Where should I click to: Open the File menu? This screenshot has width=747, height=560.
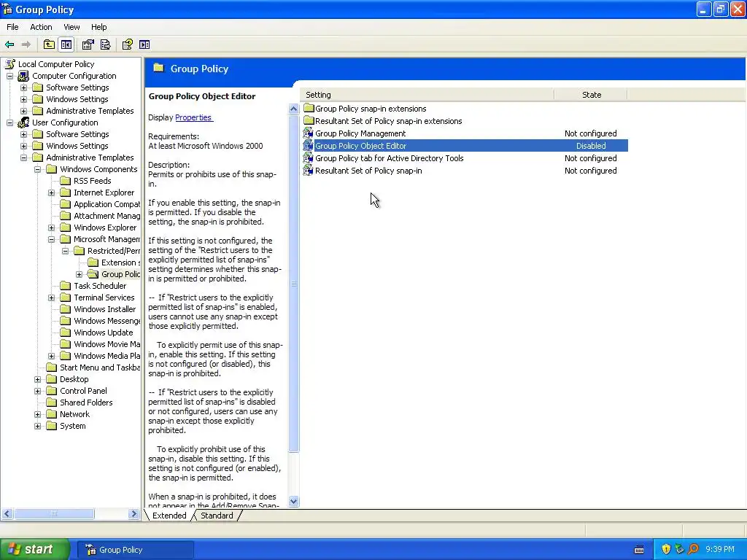tap(12, 27)
